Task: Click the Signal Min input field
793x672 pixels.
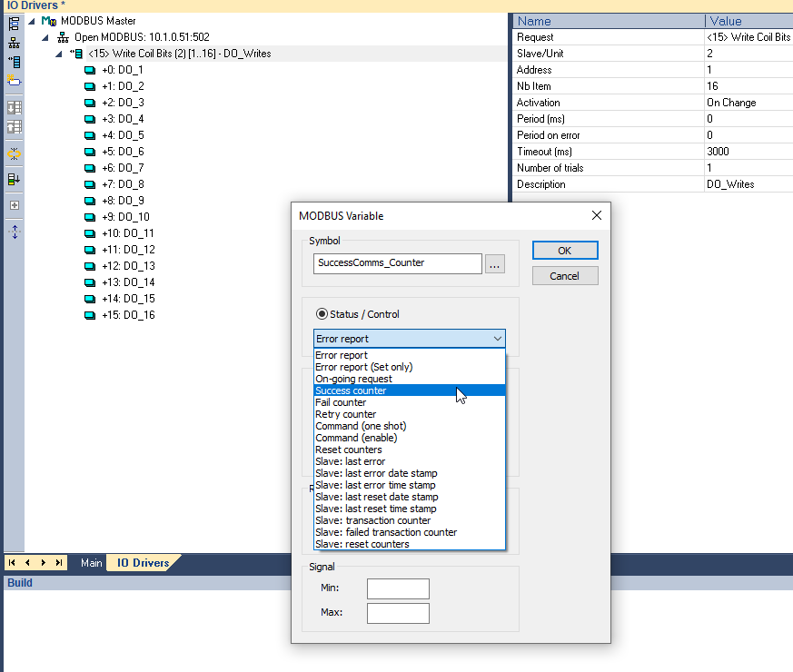Action: (x=398, y=588)
